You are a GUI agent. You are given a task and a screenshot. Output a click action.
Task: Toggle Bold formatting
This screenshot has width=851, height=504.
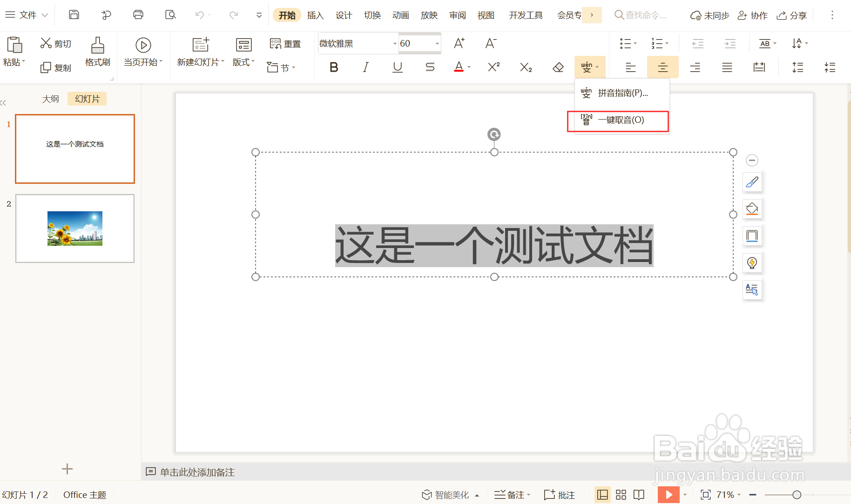pos(334,67)
